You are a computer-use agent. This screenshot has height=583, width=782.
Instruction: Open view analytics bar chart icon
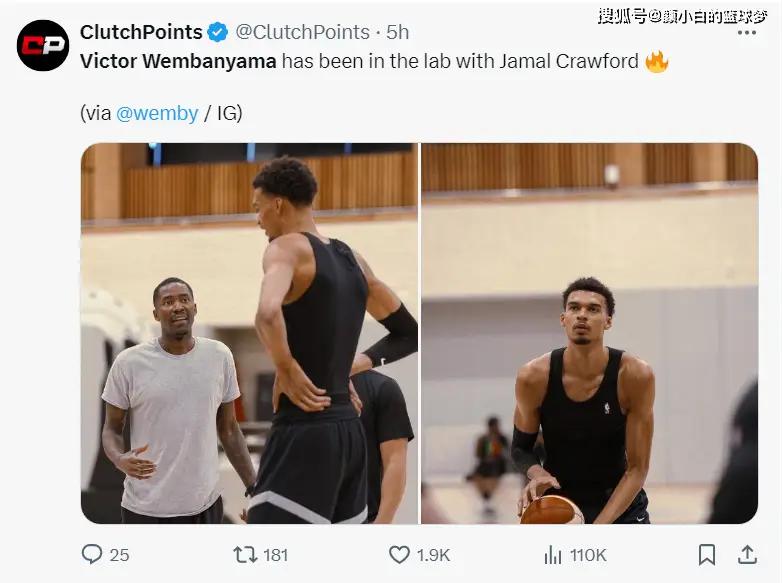[x=552, y=554]
